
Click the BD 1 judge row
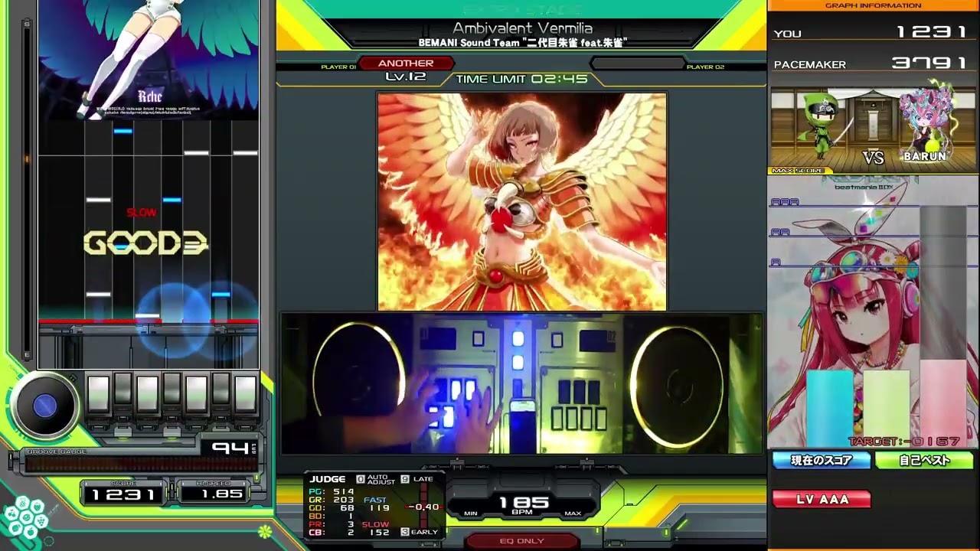(x=332, y=516)
